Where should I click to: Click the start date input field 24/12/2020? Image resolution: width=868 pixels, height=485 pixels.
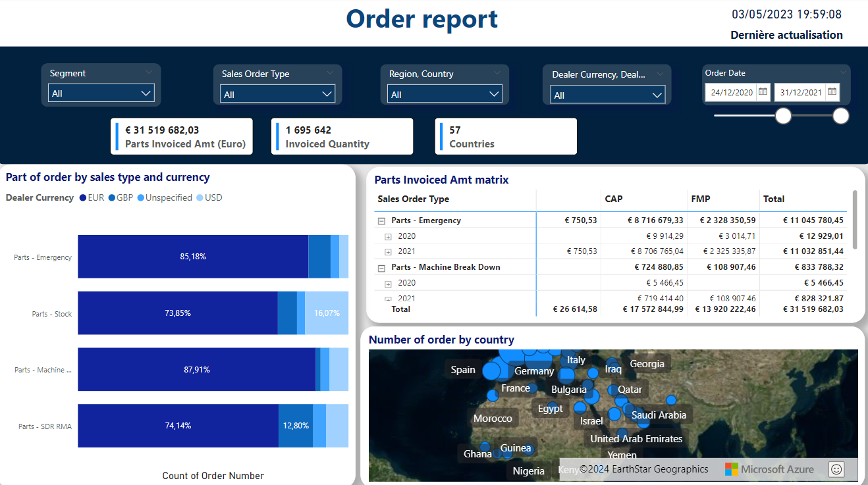click(731, 92)
